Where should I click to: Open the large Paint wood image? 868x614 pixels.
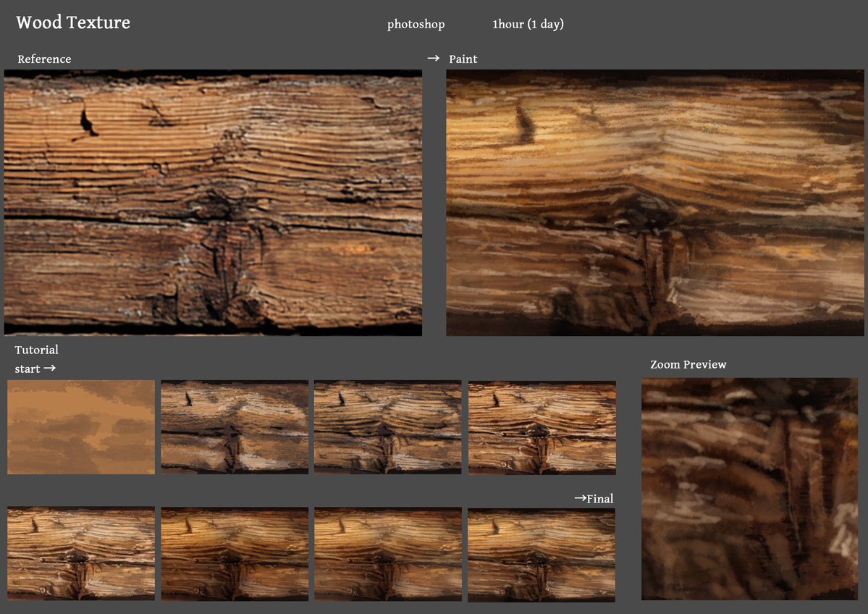pos(655,203)
